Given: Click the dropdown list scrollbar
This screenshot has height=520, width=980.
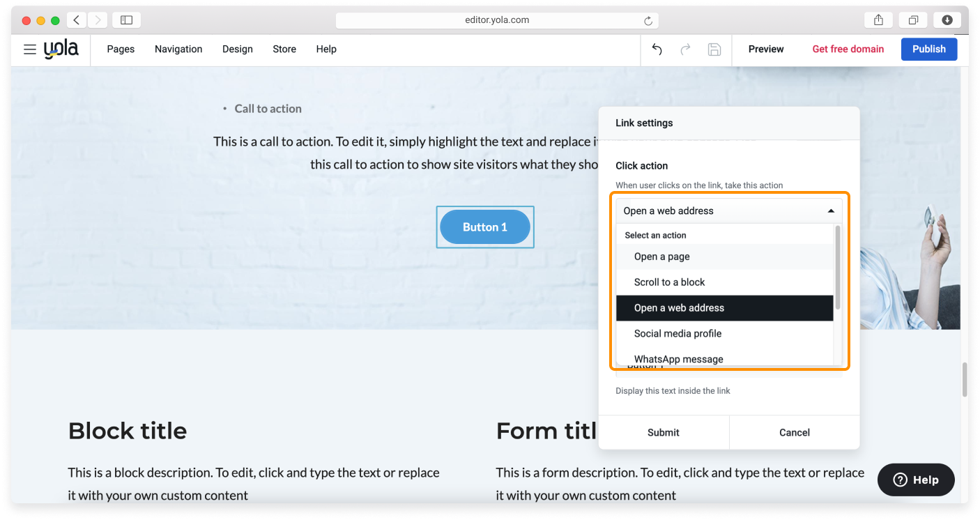Looking at the screenshot, I should pyautogui.click(x=838, y=267).
